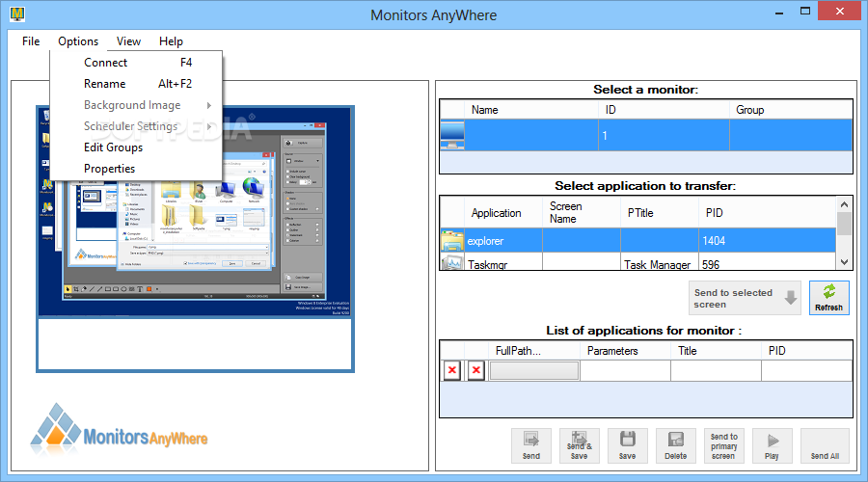
Task: Expand the Scheduler Settings submenu
Action: 136,126
